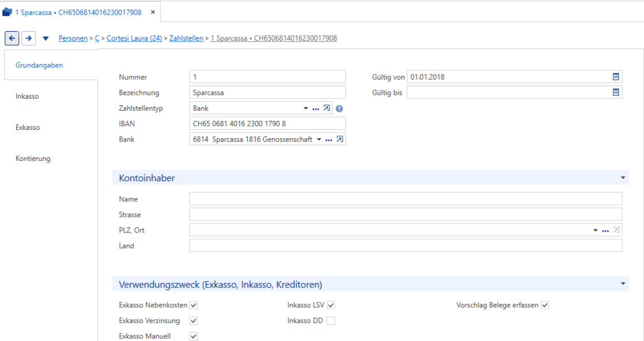Image resolution: width=644 pixels, height=341 pixels.
Task: Click the IBAN input field
Action: tap(267, 124)
